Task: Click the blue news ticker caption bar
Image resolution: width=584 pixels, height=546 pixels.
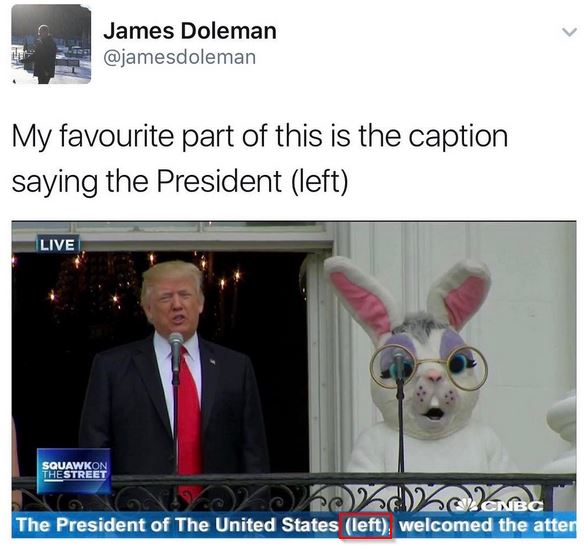Action: pos(294,525)
